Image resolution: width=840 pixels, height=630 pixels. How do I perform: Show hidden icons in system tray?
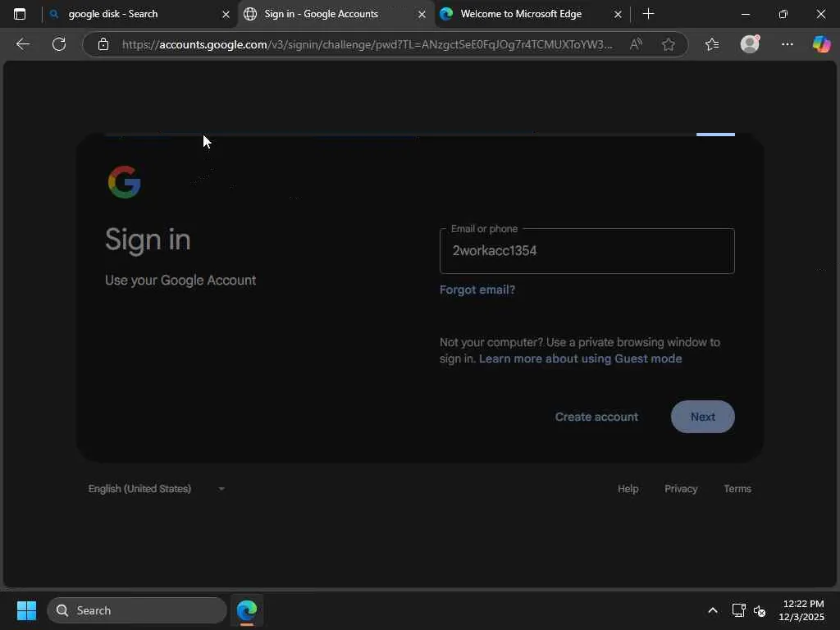coord(713,610)
